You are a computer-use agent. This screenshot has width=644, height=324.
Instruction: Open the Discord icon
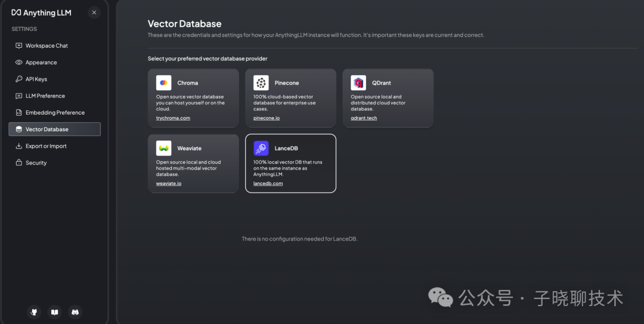(75, 312)
